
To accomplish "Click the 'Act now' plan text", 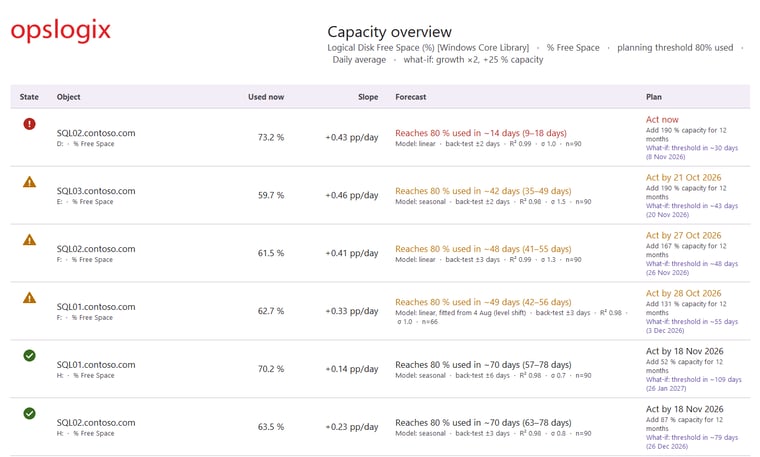I will click(662, 119).
